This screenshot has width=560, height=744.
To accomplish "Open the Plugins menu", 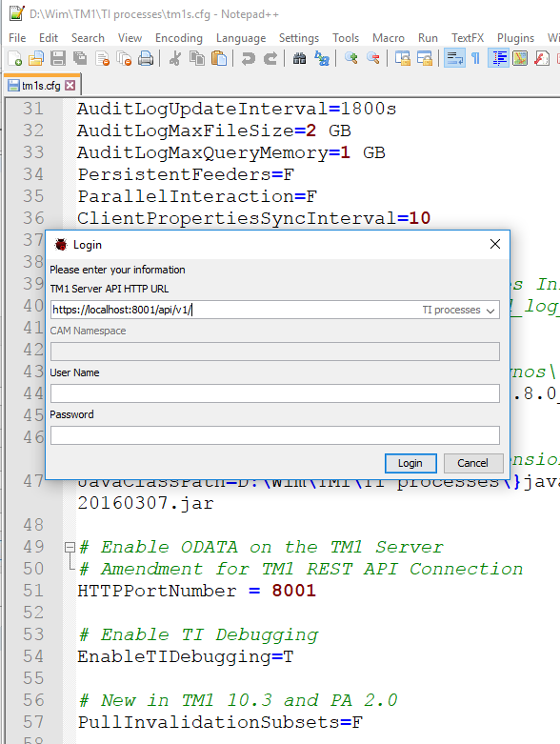I will click(x=515, y=38).
